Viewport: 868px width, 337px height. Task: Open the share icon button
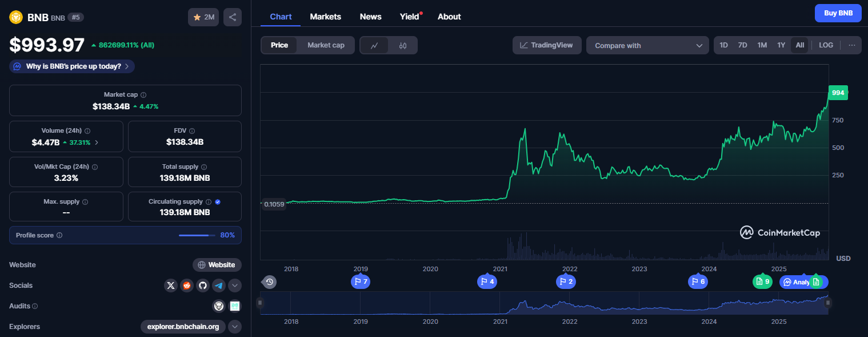(x=233, y=17)
